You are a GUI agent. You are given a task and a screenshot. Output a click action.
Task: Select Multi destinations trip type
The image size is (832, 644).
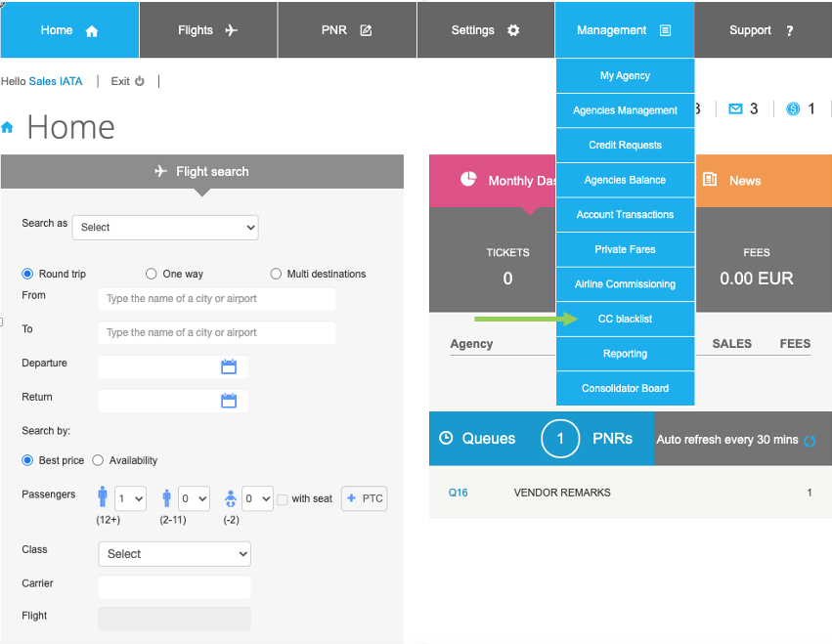[x=276, y=275]
